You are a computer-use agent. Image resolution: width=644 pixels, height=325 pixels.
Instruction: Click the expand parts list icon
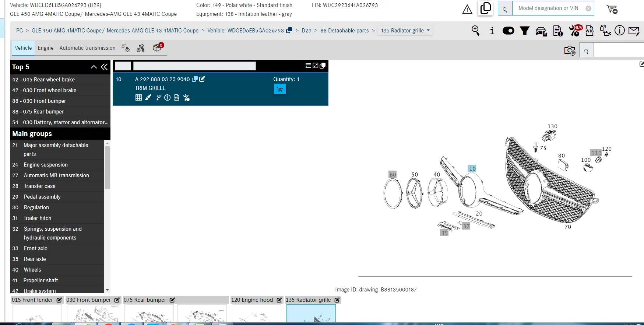click(x=316, y=66)
